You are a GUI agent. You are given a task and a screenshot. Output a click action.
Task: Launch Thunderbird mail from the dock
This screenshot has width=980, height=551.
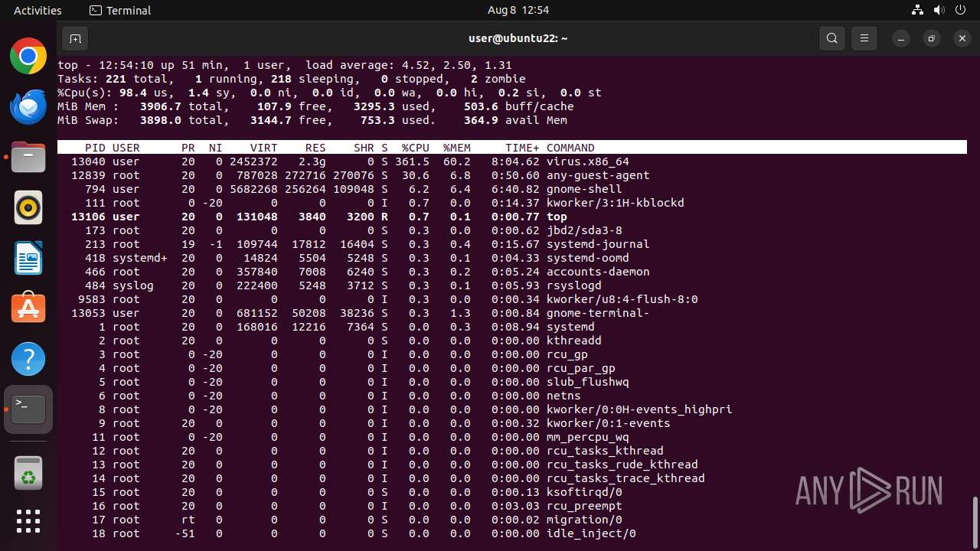pos(28,107)
